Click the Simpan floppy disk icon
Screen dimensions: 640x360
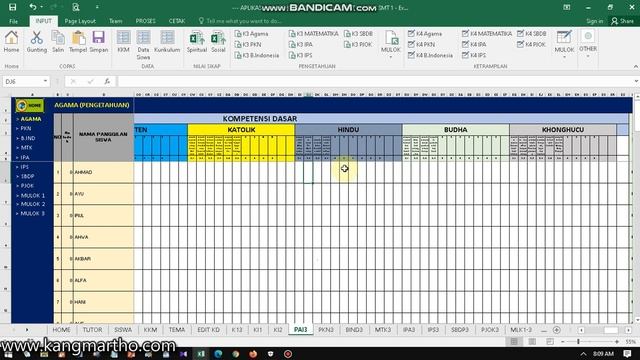tap(98, 37)
